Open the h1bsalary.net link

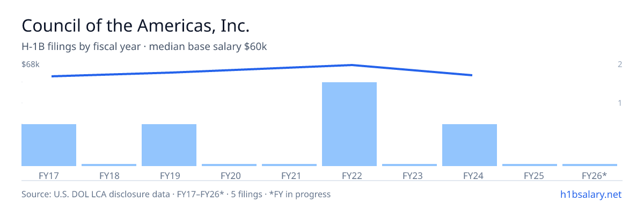tap(590, 194)
